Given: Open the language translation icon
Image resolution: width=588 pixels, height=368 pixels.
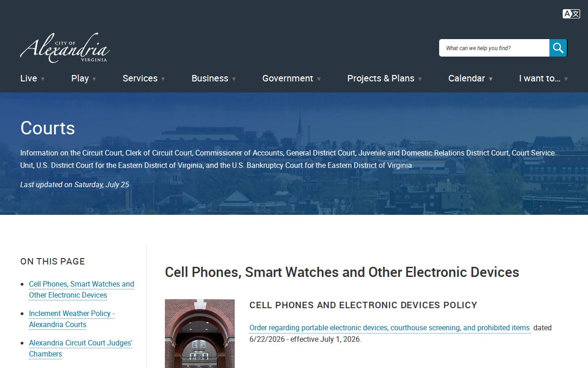Looking at the screenshot, I should pyautogui.click(x=571, y=14).
